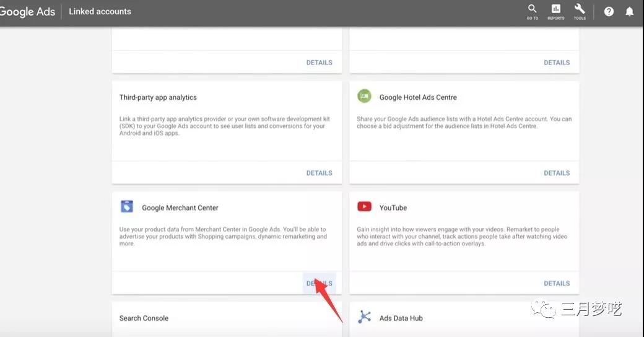
Task: Open Details for Third-party app analytics
Action: click(319, 173)
